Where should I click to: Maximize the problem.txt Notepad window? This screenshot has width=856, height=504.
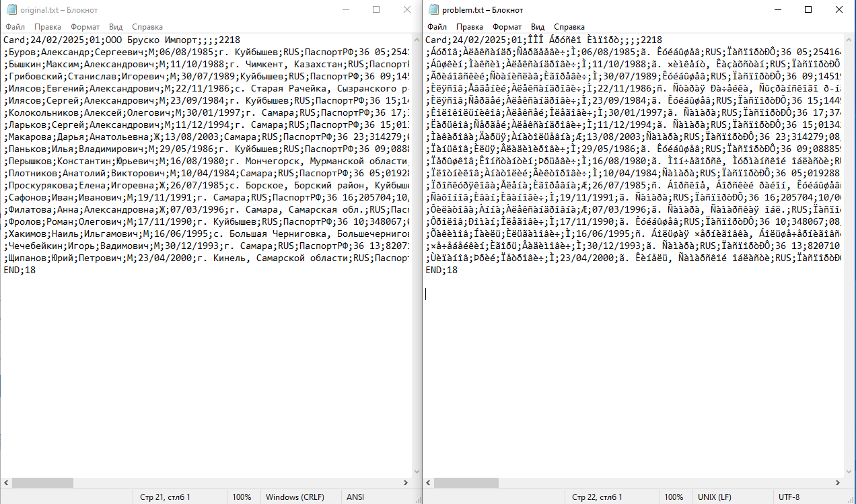(808, 10)
